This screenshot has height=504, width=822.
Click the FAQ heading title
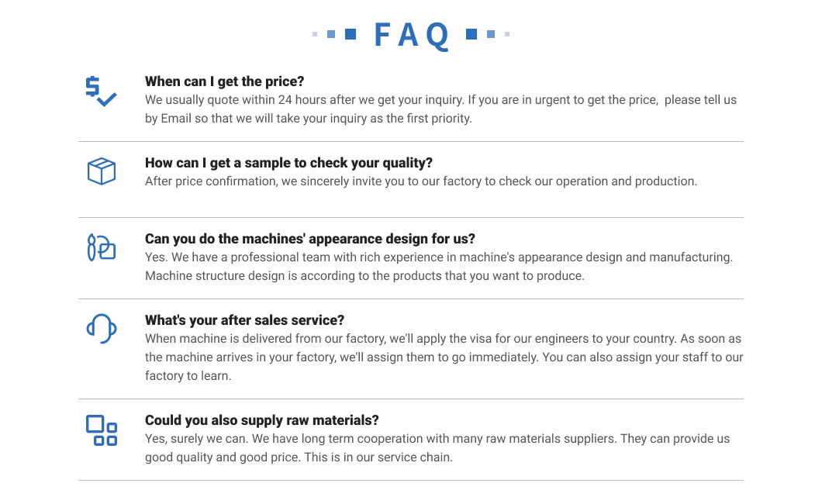coord(411,35)
